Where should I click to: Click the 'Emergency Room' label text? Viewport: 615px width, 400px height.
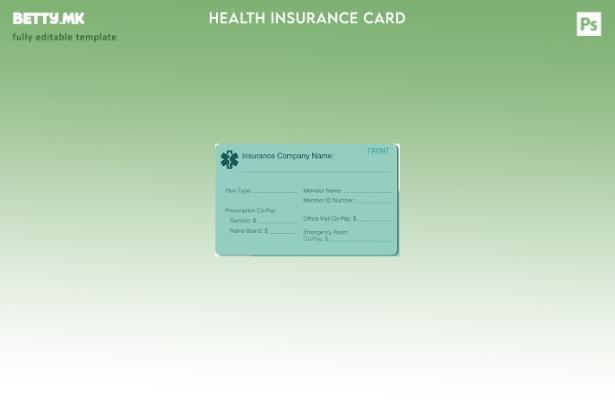325,232
